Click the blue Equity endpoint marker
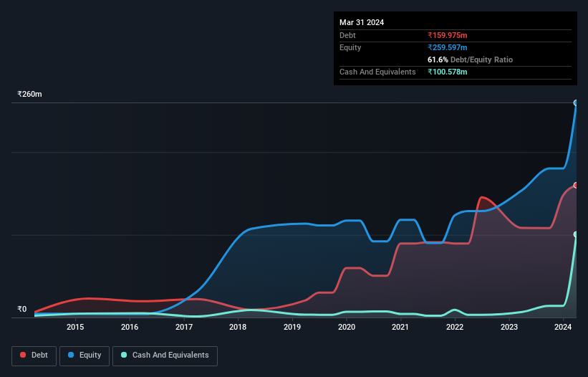Image resolution: width=588 pixels, height=377 pixels. [x=576, y=102]
